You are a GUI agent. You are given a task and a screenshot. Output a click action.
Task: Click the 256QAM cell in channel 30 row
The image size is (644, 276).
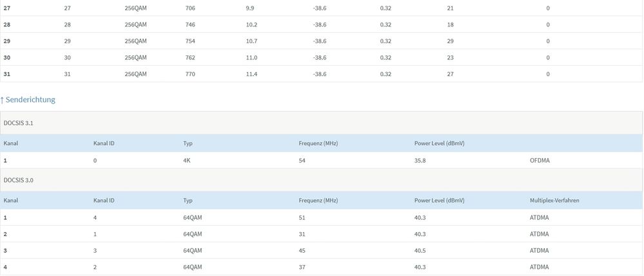[135, 57]
